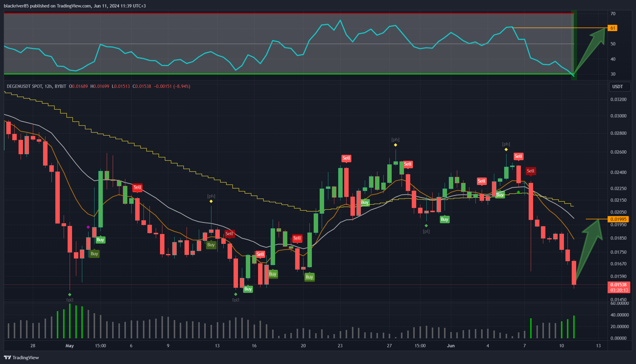Click the 16 date on time axis
Screen dimensions: 636x364
[x=254, y=346]
